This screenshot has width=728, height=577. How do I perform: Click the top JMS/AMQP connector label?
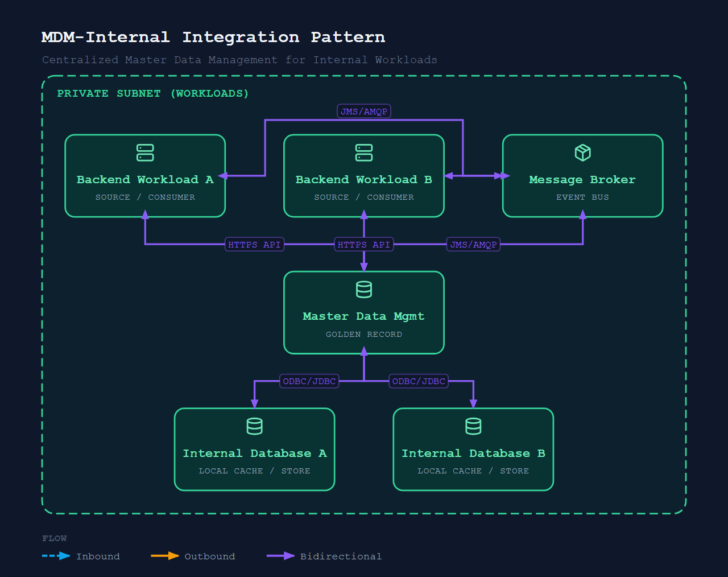point(364,112)
